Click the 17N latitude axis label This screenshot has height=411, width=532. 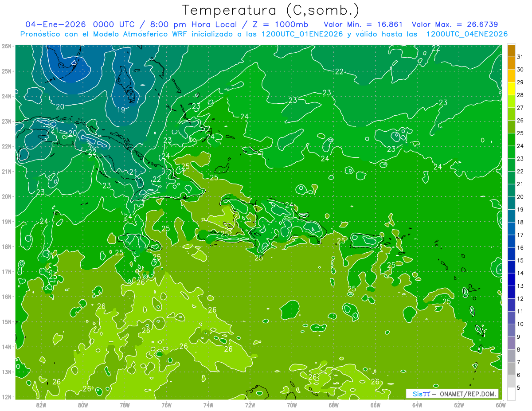coord(7,271)
